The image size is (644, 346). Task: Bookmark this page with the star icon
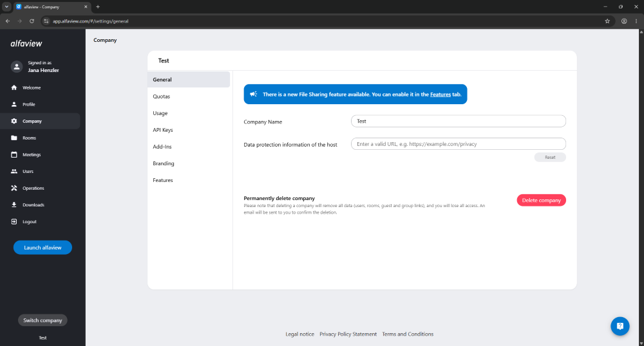(x=607, y=21)
